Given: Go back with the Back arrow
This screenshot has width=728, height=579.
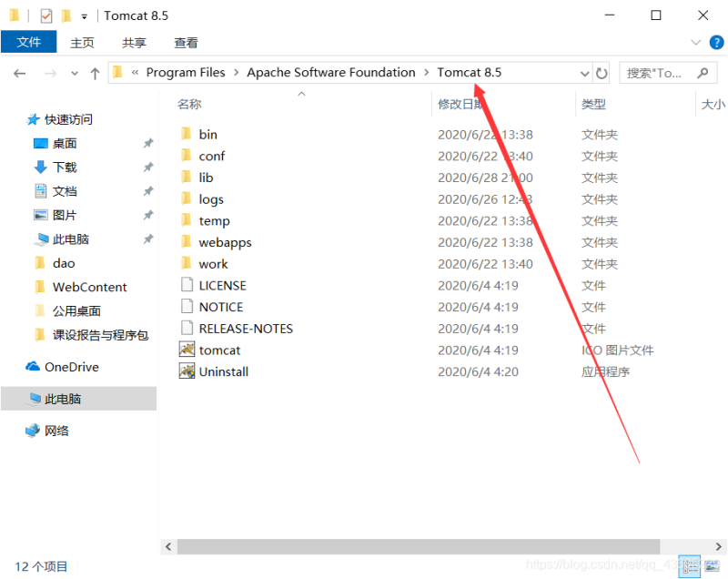Looking at the screenshot, I should 19,73.
